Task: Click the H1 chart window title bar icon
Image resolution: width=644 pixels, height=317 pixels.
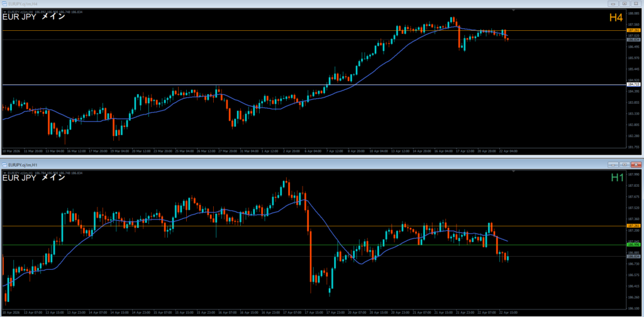Action: 4,164
